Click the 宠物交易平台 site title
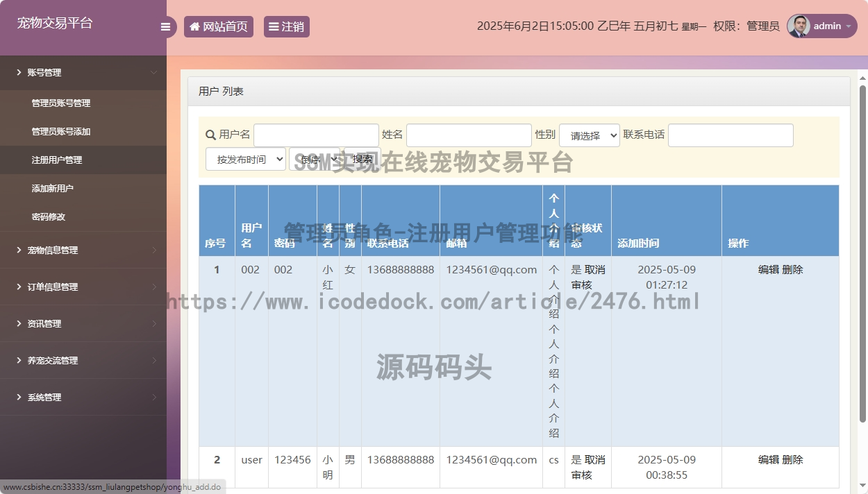This screenshot has height=494, width=868. point(55,23)
